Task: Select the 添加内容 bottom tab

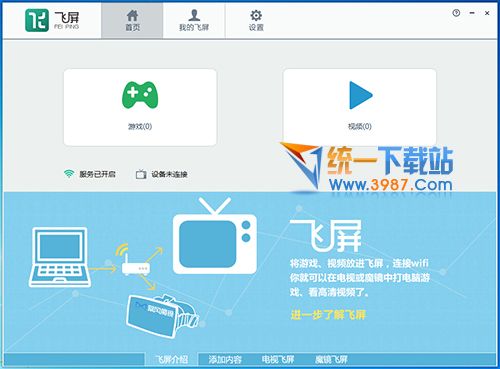Action: [225, 359]
